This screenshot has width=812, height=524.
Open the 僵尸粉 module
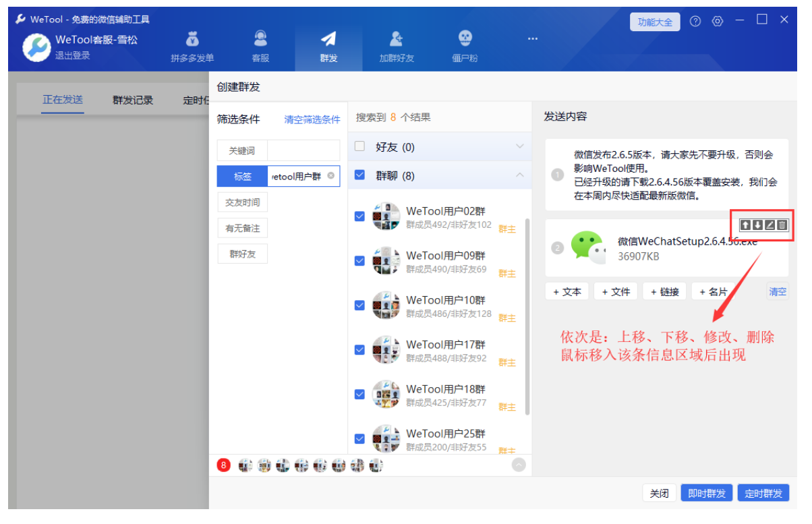pos(465,47)
